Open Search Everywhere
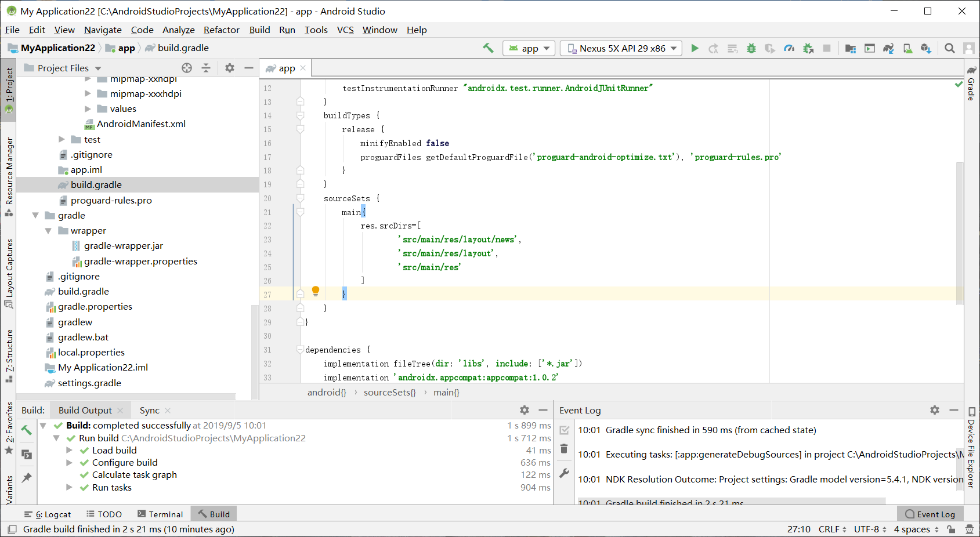This screenshot has width=980, height=537. coord(950,48)
